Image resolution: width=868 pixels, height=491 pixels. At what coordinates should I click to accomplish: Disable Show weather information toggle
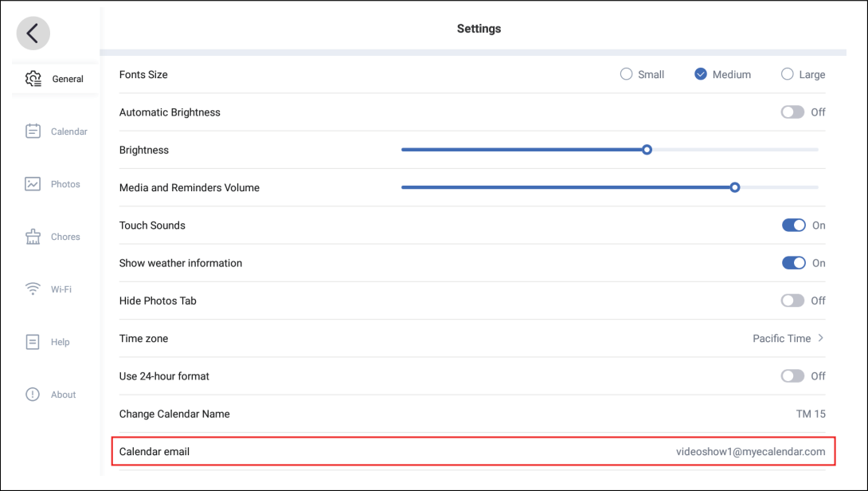tap(794, 263)
